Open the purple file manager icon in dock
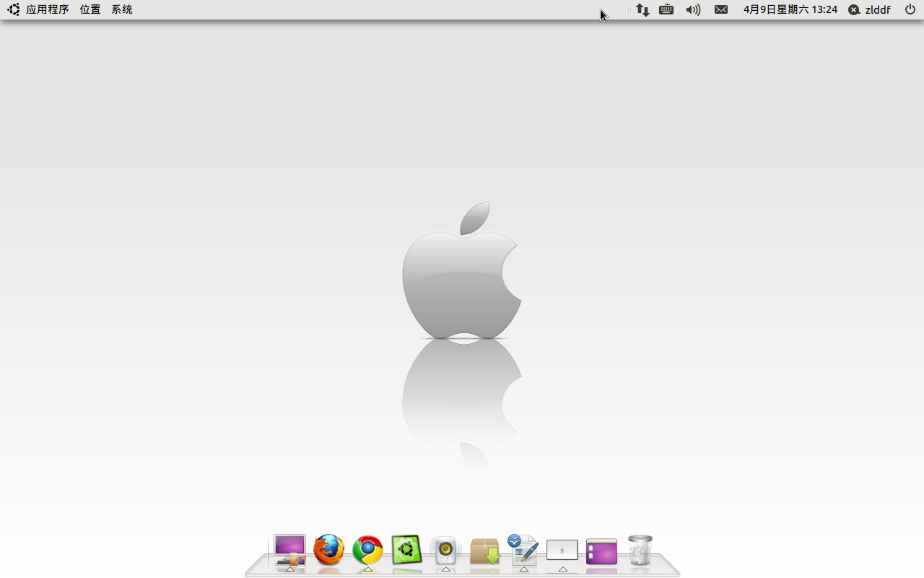924x578 pixels. pos(601,551)
